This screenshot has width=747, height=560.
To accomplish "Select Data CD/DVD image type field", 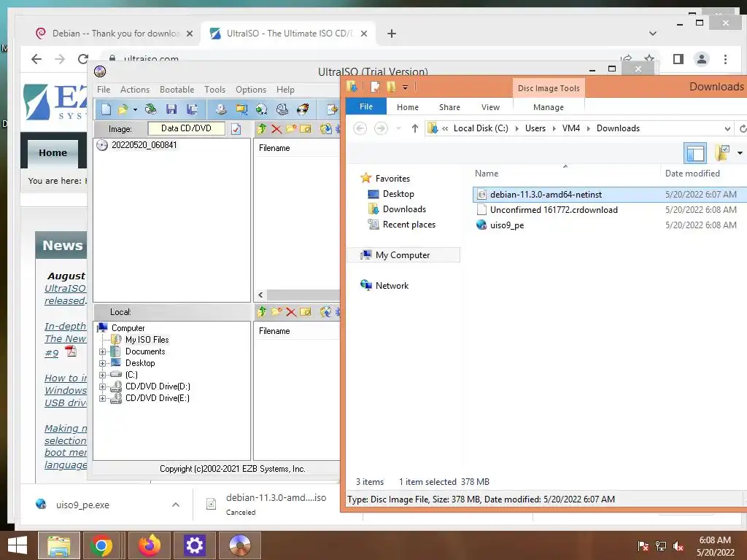I will [x=186, y=128].
